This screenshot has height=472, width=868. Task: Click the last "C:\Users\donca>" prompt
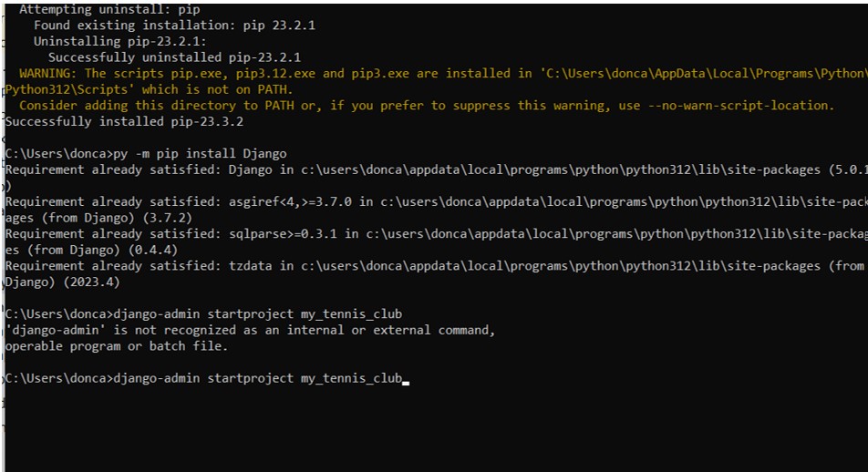tap(57, 378)
